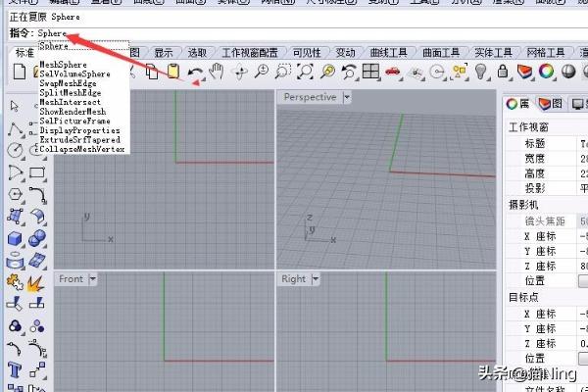Click the Zoom dynamic magnifier icon
The height and width of the screenshot is (392, 588).
coord(262,72)
